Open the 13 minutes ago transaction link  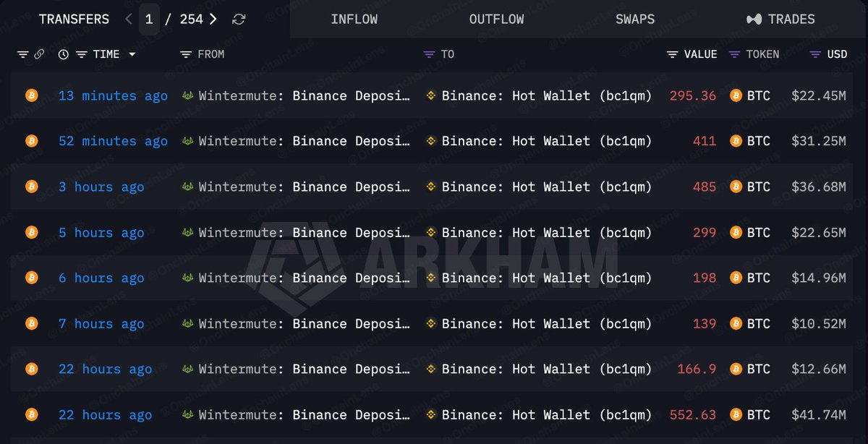point(113,95)
